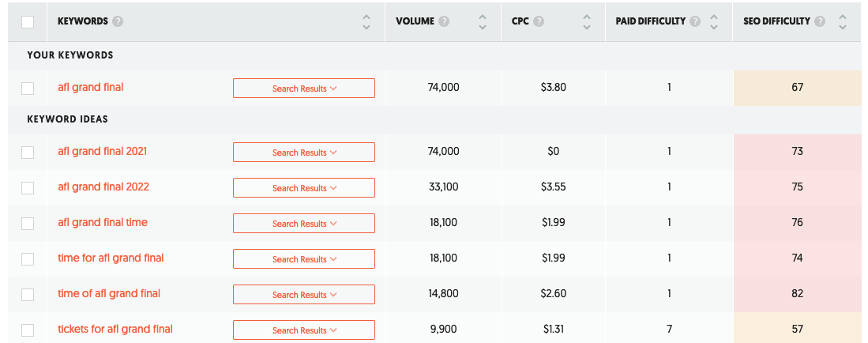Click the help icon next to Keywords header
868x343 pixels.
[118, 21]
